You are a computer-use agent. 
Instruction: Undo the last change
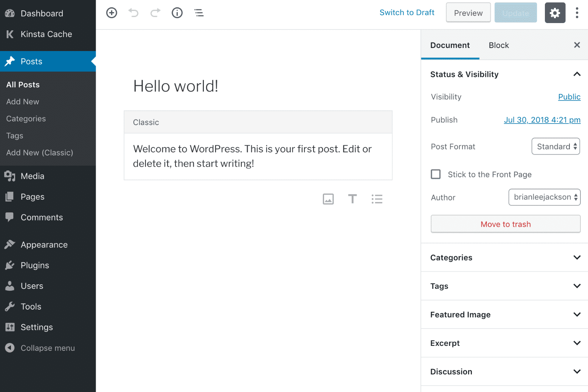point(133,12)
